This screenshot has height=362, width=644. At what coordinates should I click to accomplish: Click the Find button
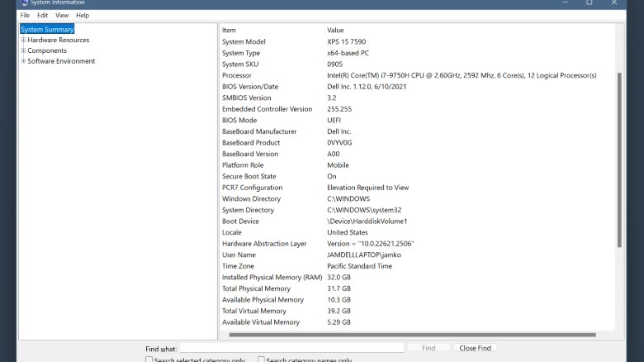429,348
